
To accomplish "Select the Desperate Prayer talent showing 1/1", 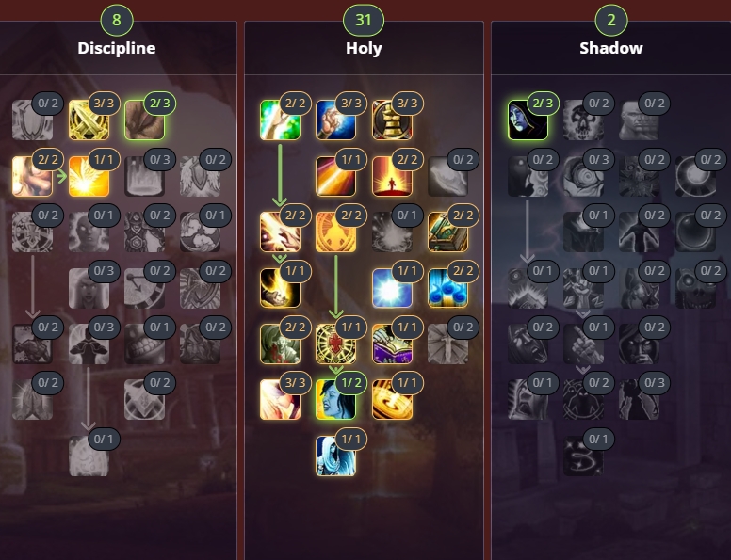I will click(335, 176).
